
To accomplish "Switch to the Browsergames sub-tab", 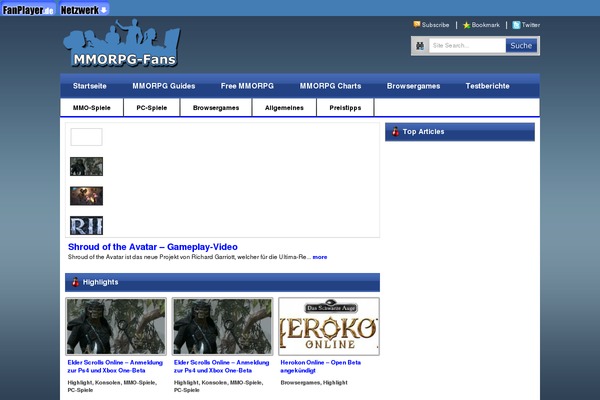I will click(x=216, y=108).
